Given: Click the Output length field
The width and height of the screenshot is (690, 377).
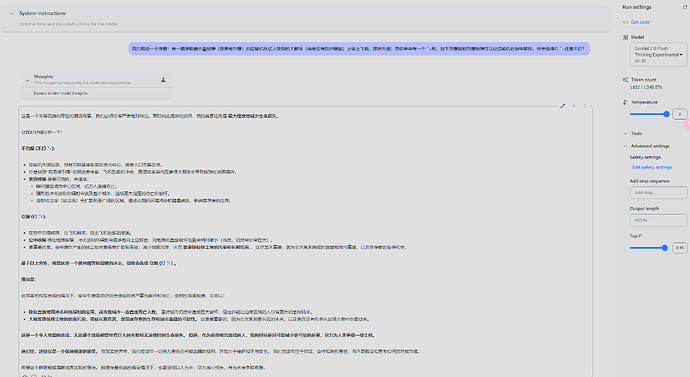Looking at the screenshot, I should click(x=658, y=220).
